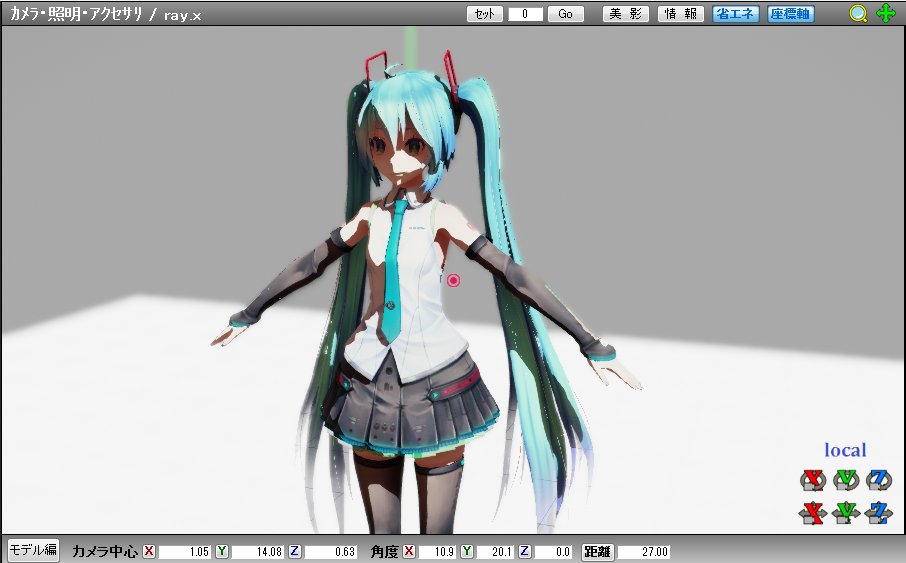Viewport: 906px width, 563px height.
Task: Click the 角度 label text
Action: pos(384,551)
